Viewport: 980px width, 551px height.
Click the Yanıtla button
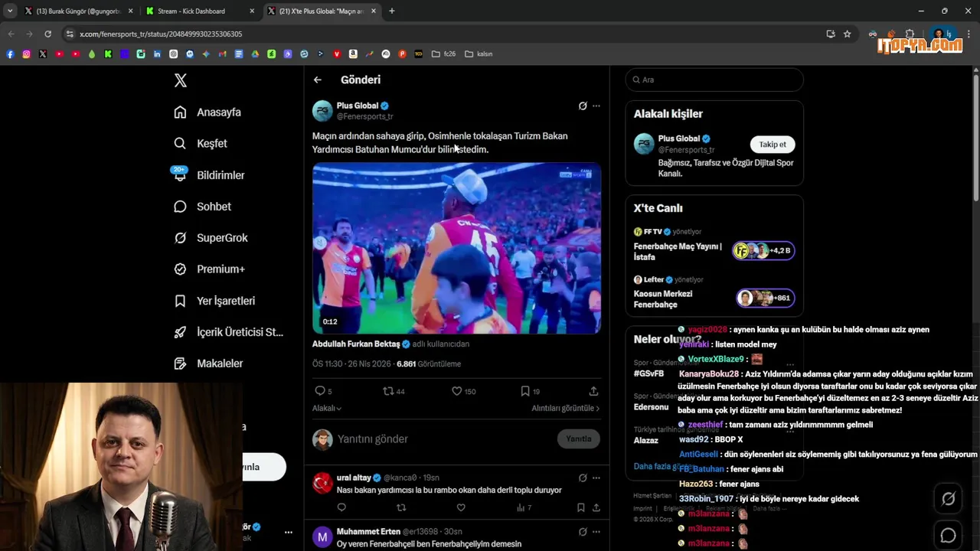[579, 439]
